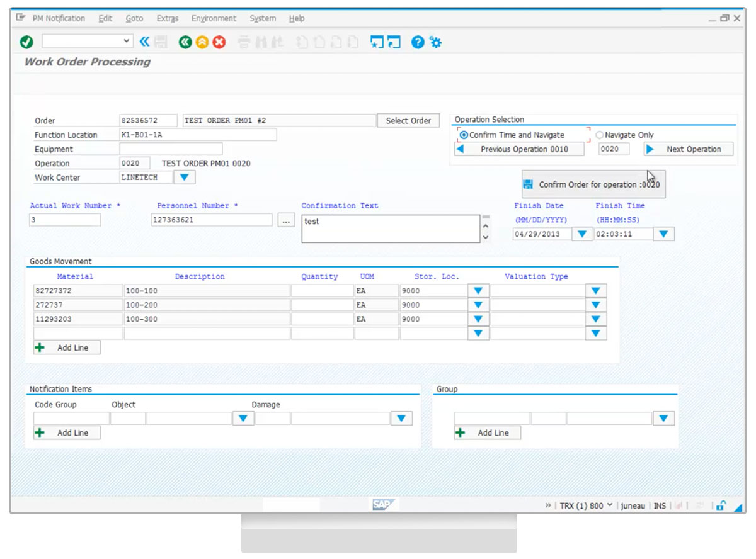Click the yellow Exit icon

coord(202,42)
